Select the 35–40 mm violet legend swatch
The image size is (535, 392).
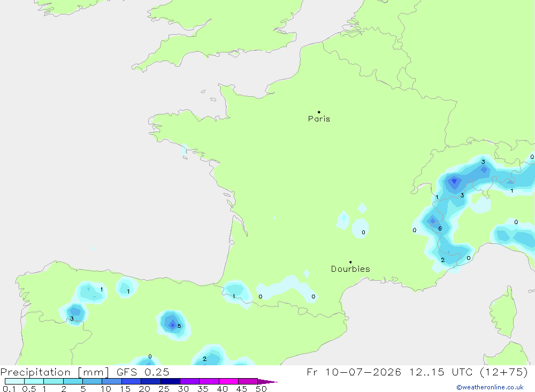click(x=209, y=381)
